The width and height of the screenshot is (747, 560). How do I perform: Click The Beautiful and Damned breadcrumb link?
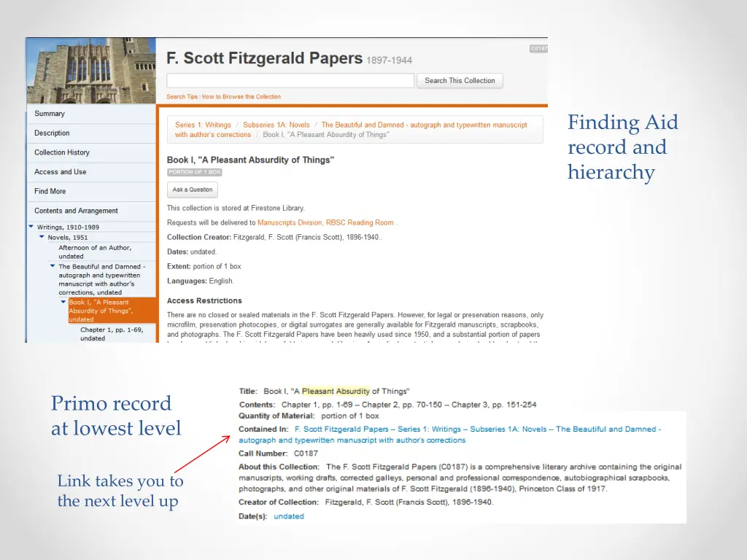[351, 130]
